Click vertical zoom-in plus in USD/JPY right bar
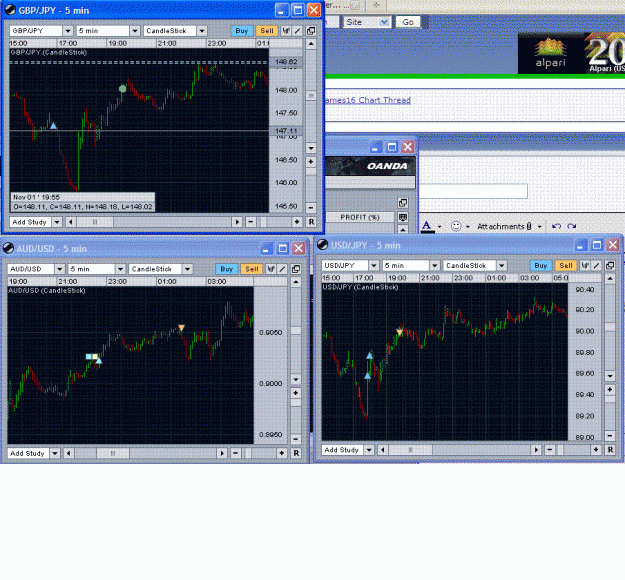Screen dimensions: 625x580 pos(610,390)
